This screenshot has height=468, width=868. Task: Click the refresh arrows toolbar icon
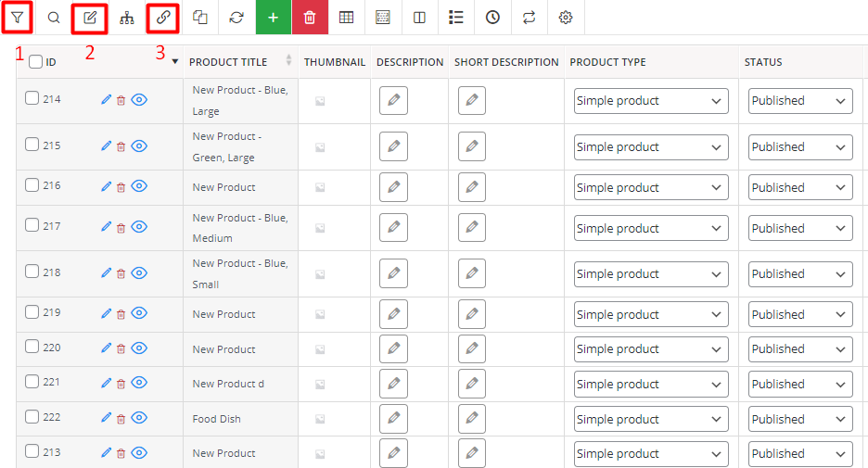(x=236, y=18)
